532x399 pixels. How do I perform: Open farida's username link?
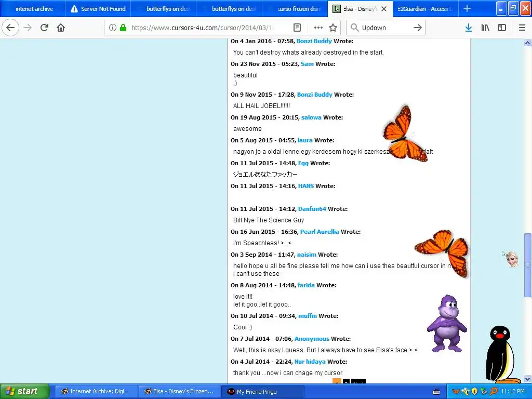306,285
